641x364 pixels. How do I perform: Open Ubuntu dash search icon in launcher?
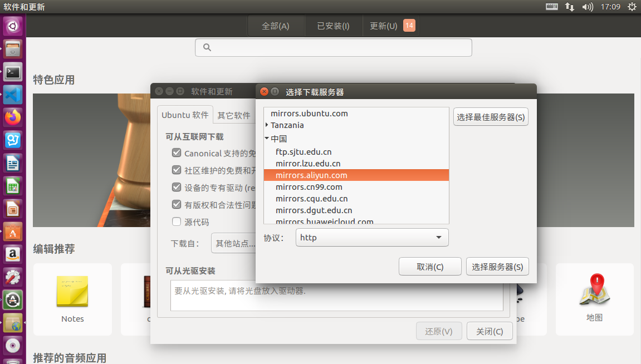coord(13,27)
